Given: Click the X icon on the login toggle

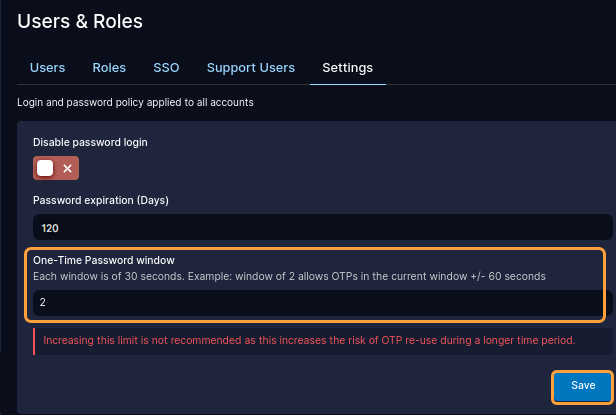Looking at the screenshot, I should 67,169.
